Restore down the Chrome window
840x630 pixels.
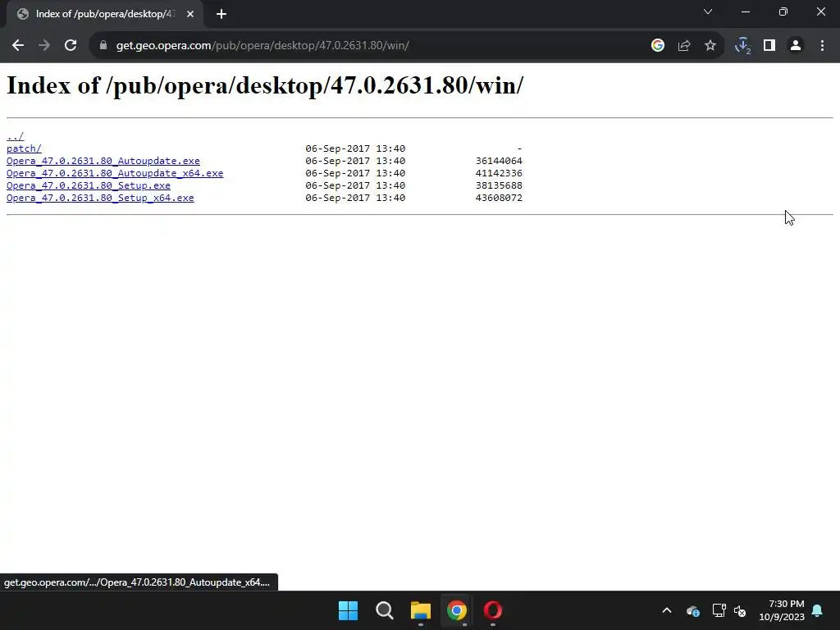point(783,11)
